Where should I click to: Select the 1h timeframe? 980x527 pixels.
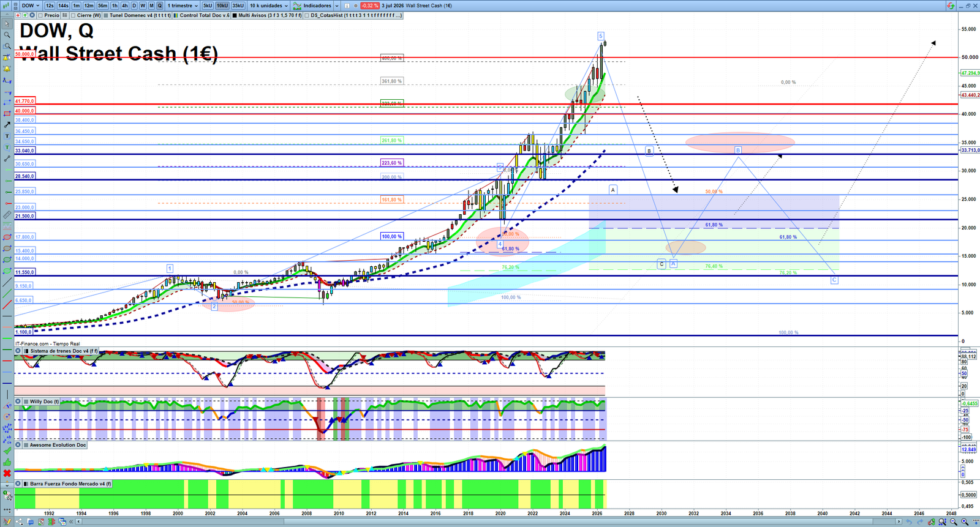click(x=115, y=6)
